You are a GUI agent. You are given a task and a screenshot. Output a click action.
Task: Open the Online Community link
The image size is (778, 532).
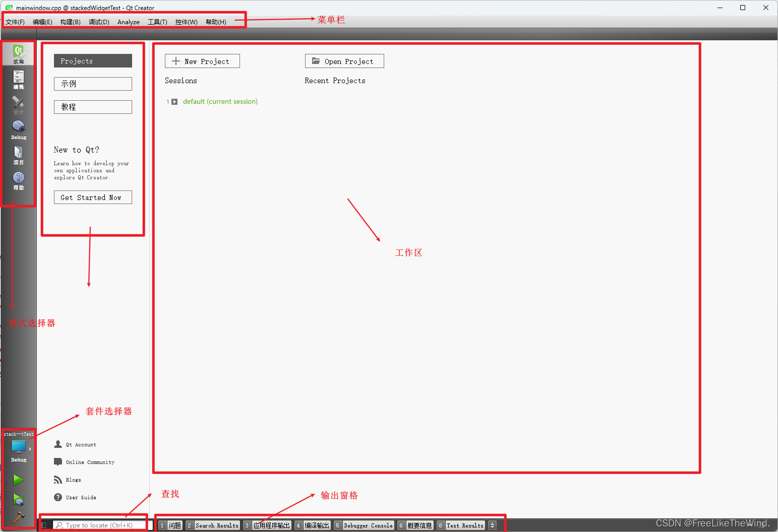[x=90, y=462]
